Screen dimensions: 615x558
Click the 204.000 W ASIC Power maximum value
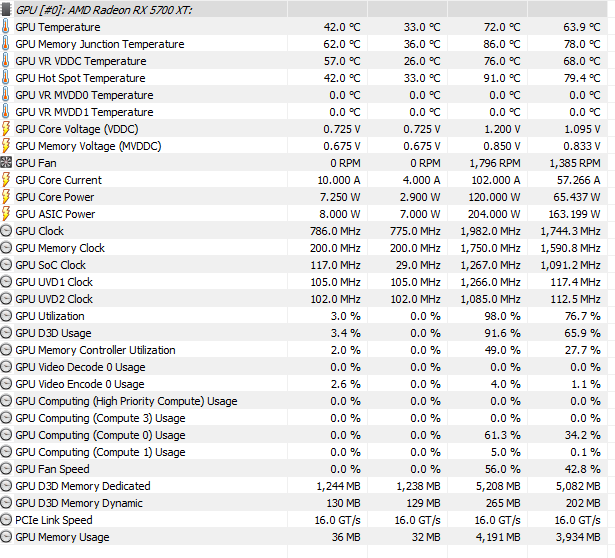pos(494,214)
